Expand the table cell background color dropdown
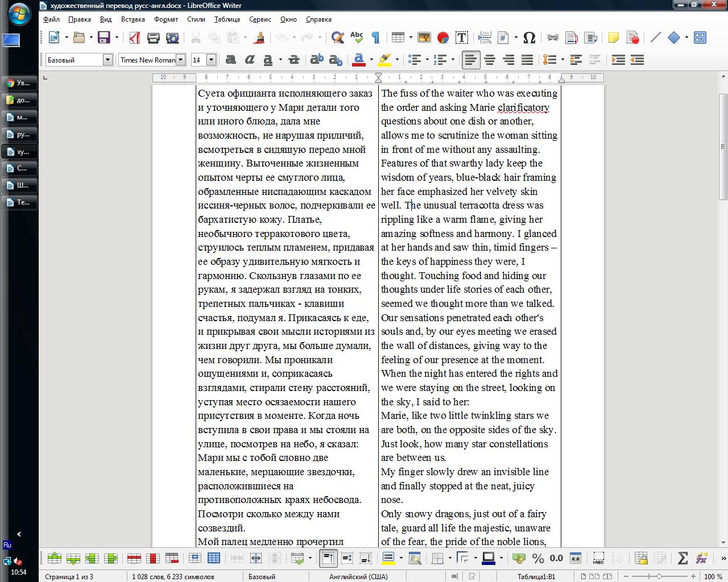 coord(401,558)
